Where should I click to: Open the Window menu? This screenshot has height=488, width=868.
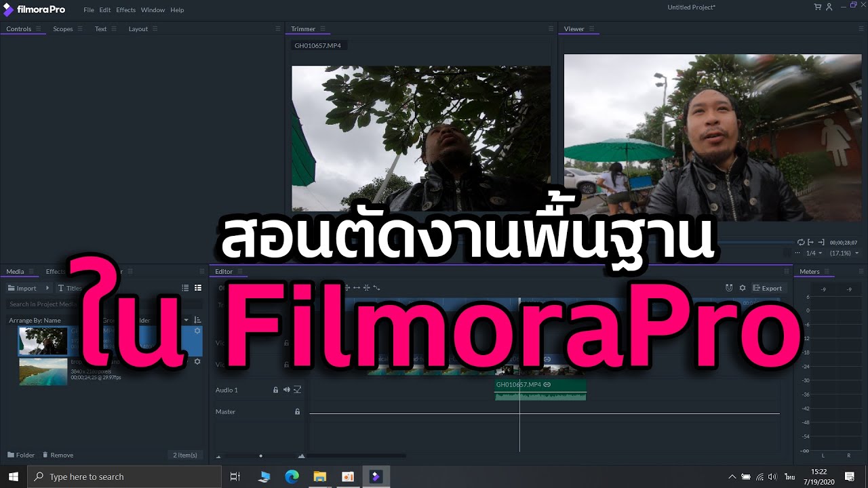(x=153, y=10)
